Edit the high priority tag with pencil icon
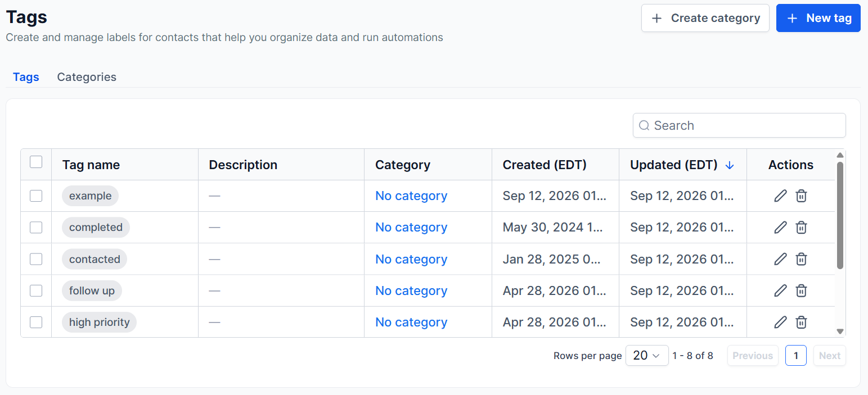The width and height of the screenshot is (868, 395). point(780,322)
